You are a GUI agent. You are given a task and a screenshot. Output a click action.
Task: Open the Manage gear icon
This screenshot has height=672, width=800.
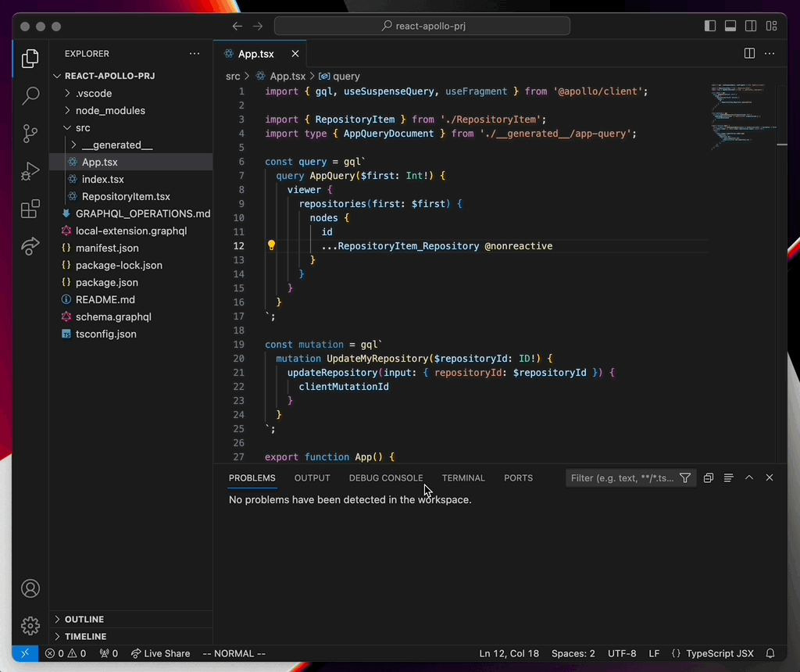pyautogui.click(x=30, y=626)
